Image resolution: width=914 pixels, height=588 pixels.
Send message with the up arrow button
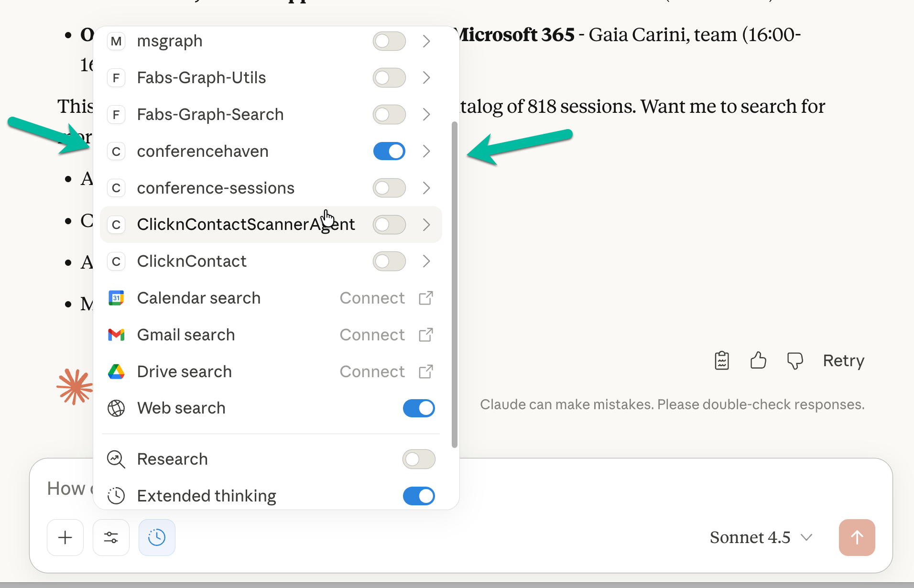857,537
